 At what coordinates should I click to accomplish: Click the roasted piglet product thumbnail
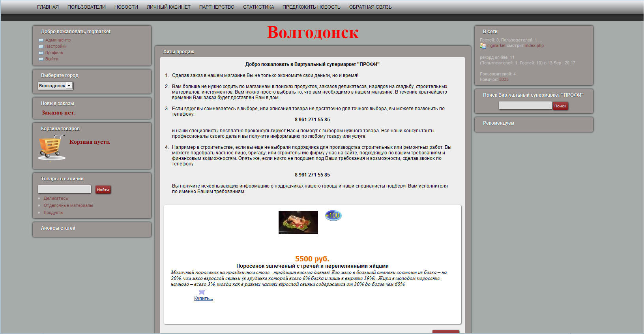298,222
